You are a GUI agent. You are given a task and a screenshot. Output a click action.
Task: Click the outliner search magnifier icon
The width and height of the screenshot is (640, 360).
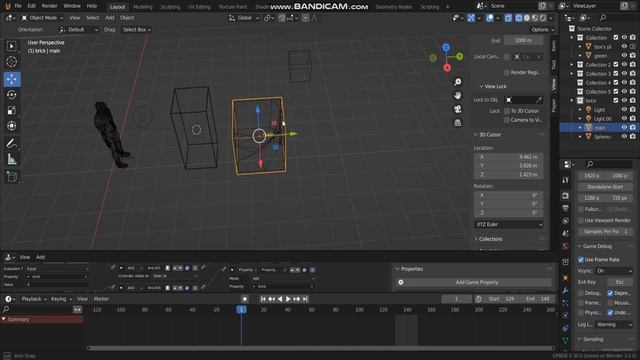[x=603, y=18]
